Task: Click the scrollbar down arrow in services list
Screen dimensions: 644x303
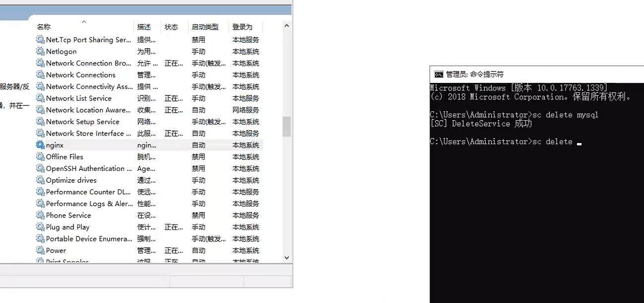Action: 287,258
